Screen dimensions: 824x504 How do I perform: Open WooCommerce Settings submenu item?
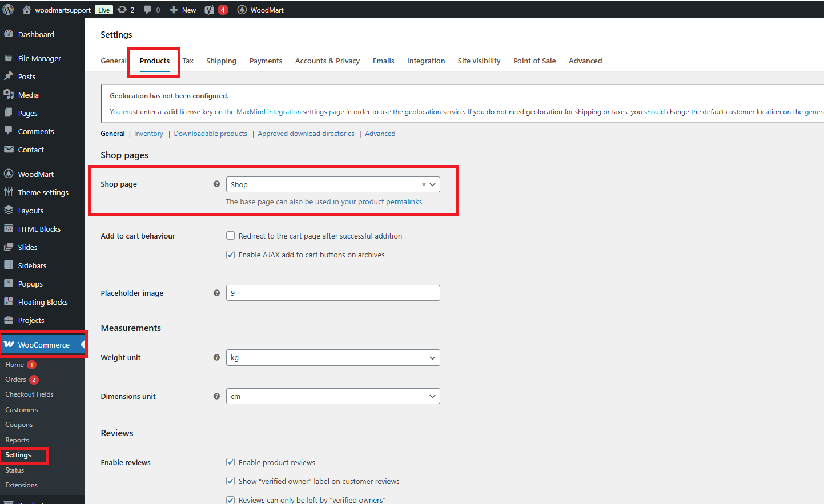[18, 455]
